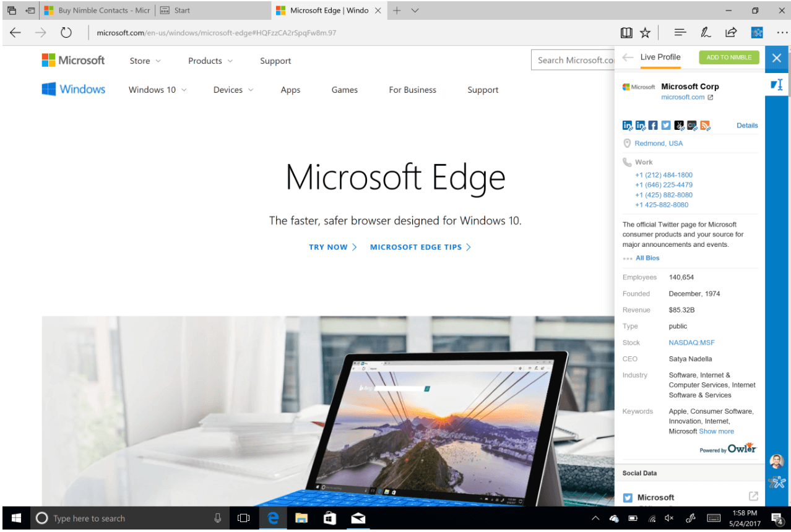Viewport: 791px width, 532px height.
Task: Refresh the current page
Action: 66,33
